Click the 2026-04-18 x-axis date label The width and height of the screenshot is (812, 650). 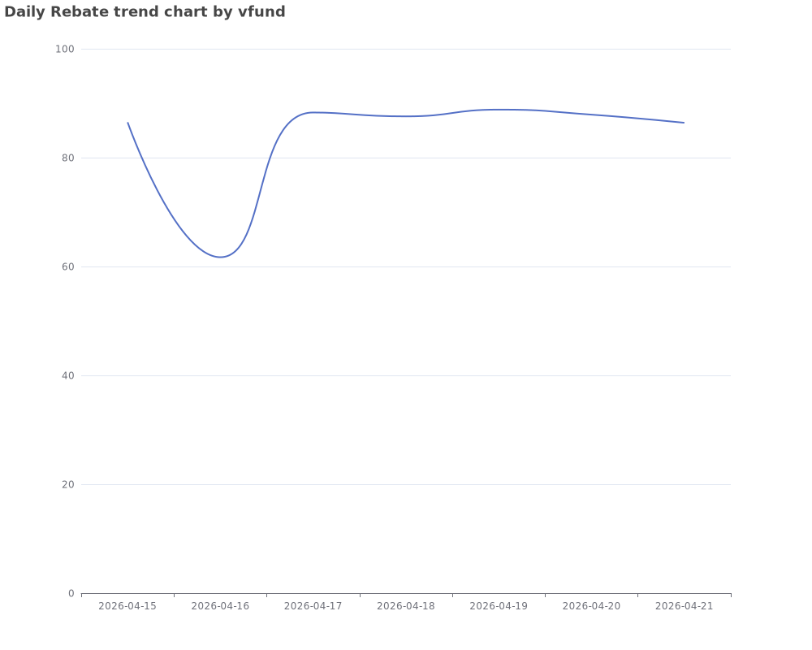(x=406, y=606)
